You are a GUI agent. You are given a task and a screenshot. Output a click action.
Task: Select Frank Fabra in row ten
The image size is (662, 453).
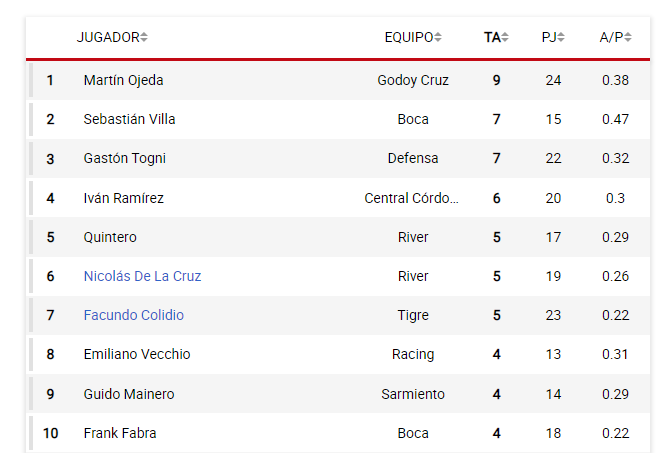click(x=120, y=433)
